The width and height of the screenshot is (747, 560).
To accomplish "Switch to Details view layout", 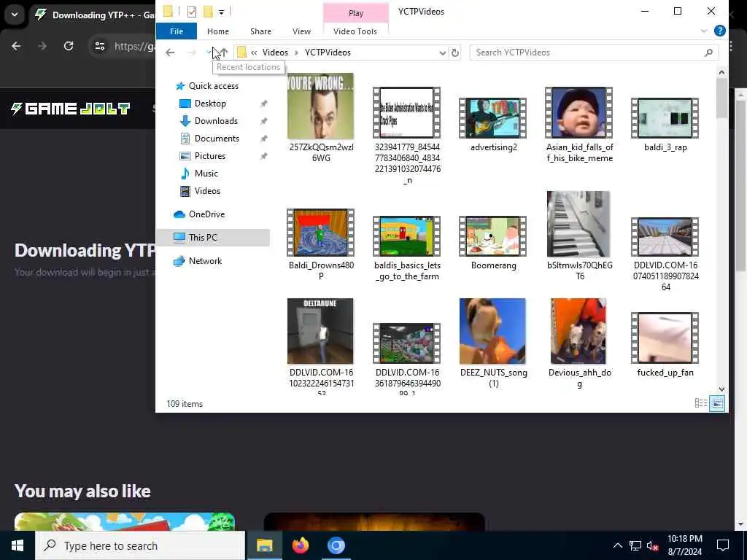I will coord(701,404).
